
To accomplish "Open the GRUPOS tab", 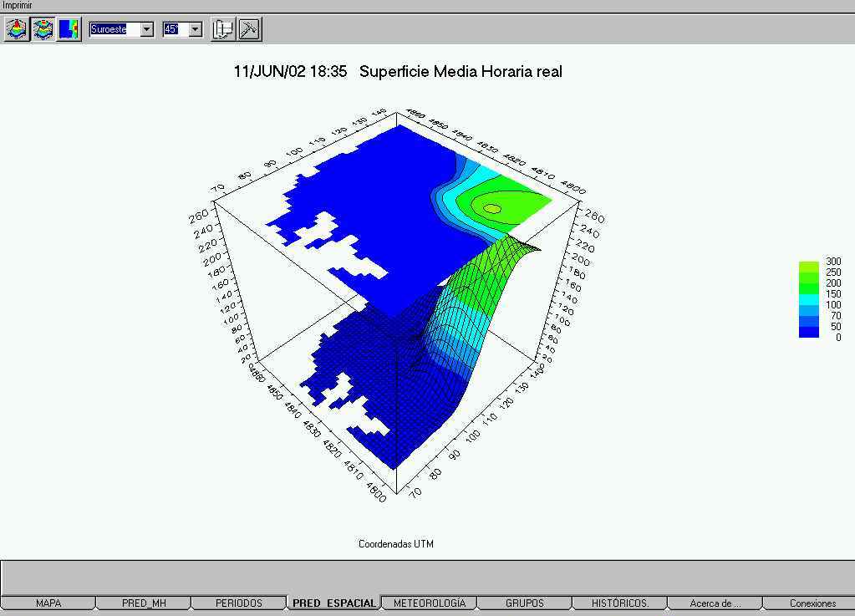I will [525, 603].
